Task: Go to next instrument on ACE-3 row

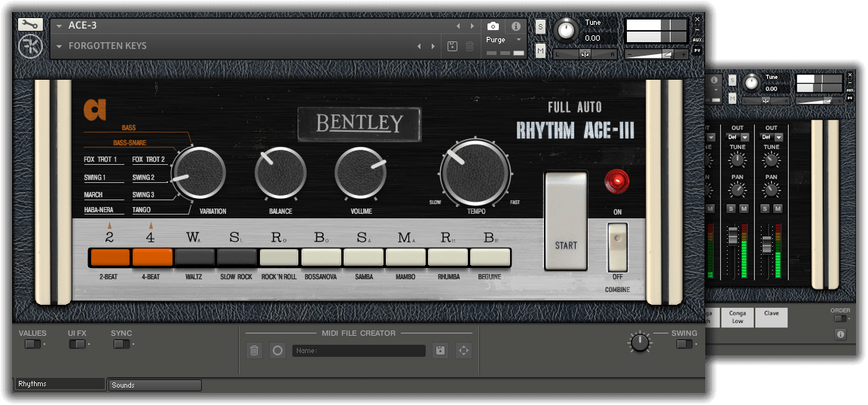Action: 472,26
